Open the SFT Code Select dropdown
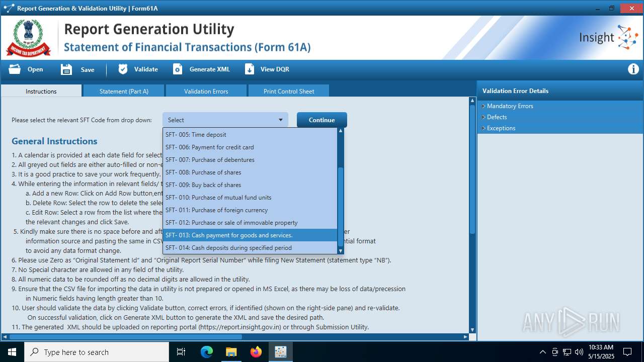 click(x=225, y=120)
